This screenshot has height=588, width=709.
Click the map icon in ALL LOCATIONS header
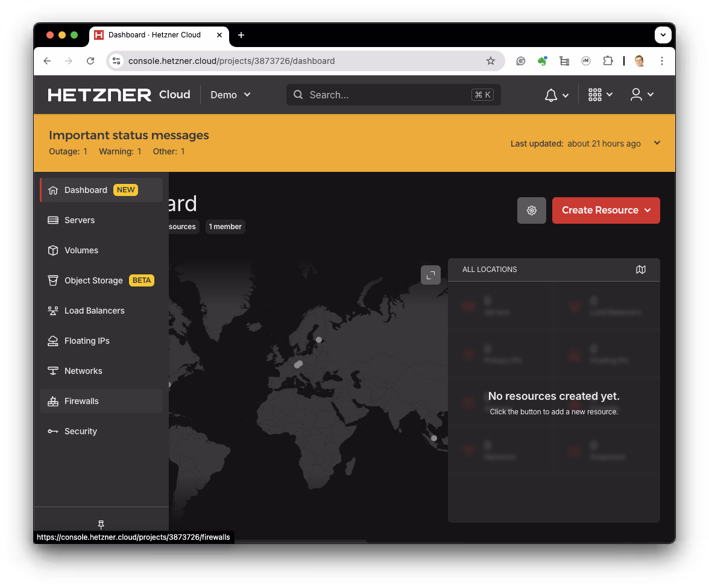(640, 270)
